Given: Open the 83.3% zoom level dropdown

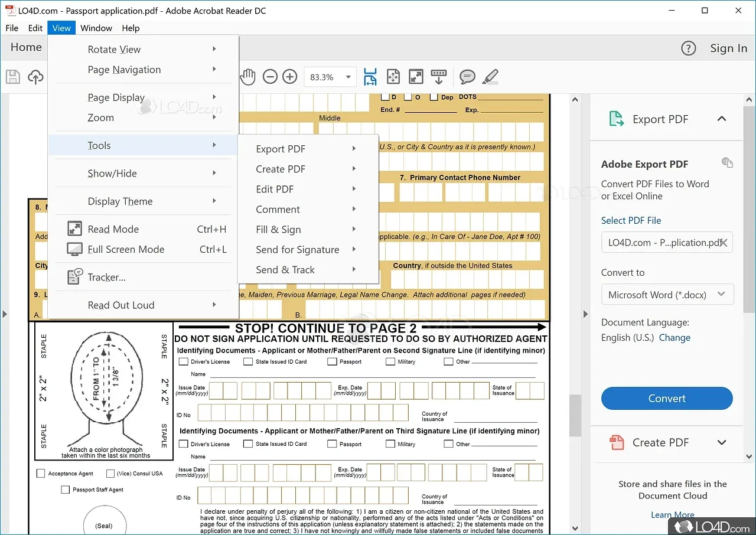Looking at the screenshot, I should [348, 77].
